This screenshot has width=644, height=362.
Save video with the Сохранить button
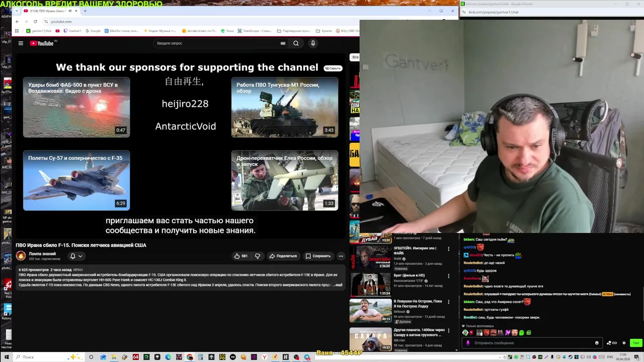click(x=318, y=256)
